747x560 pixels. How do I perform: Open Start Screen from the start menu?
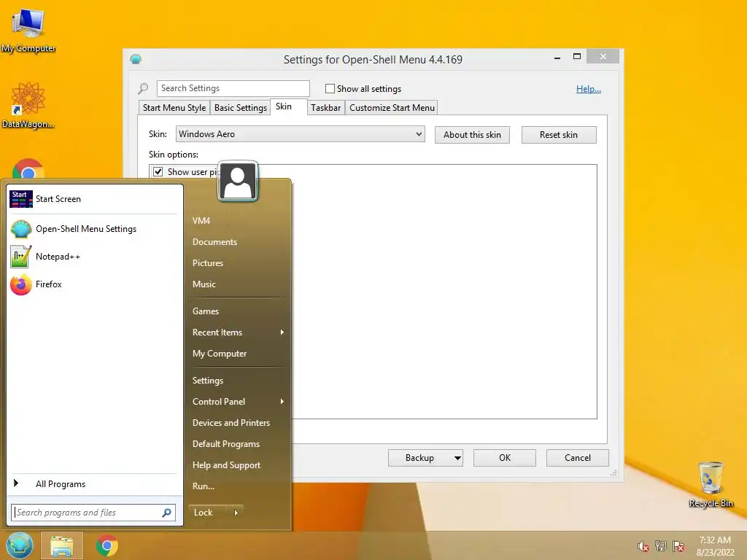click(94, 199)
